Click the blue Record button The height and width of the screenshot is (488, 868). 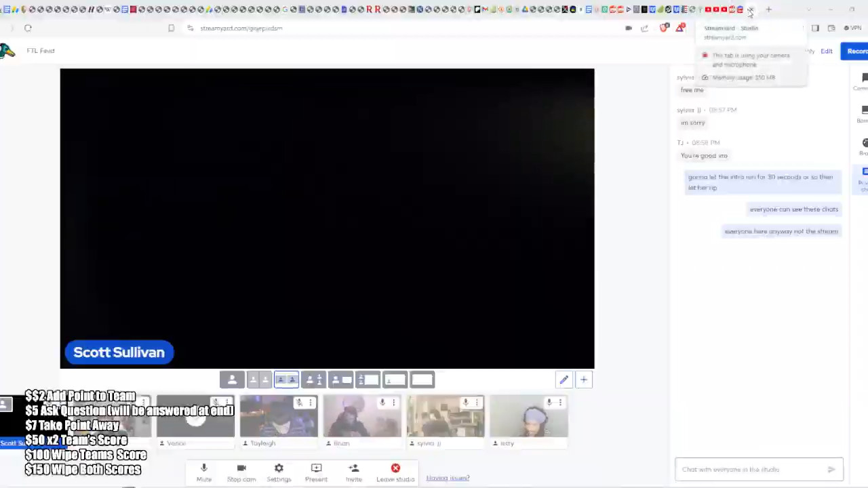point(854,51)
